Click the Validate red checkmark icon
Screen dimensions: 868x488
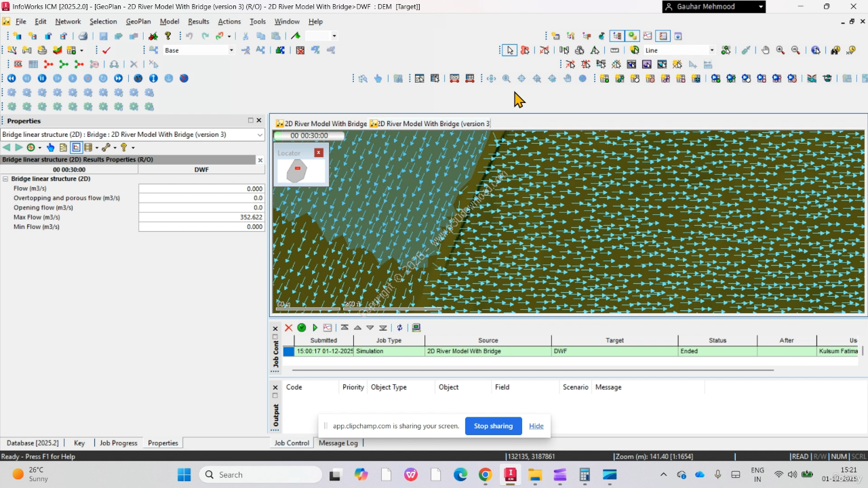click(x=106, y=50)
